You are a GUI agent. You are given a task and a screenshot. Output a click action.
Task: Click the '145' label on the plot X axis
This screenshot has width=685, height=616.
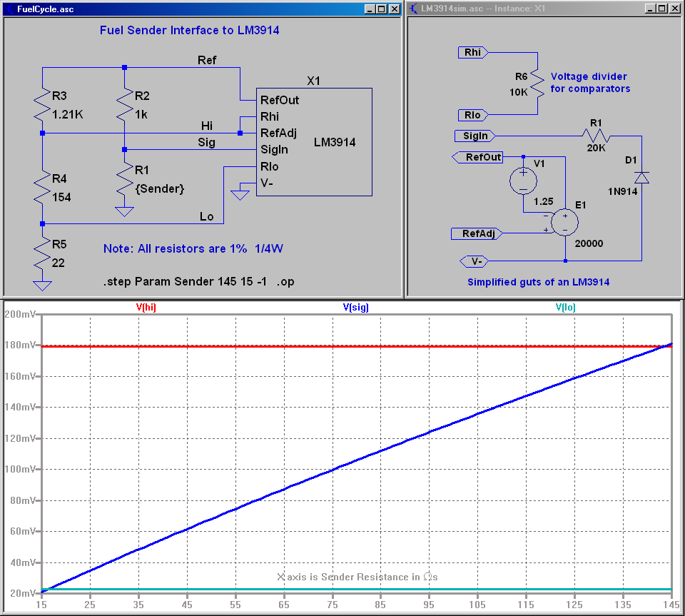[671, 605]
